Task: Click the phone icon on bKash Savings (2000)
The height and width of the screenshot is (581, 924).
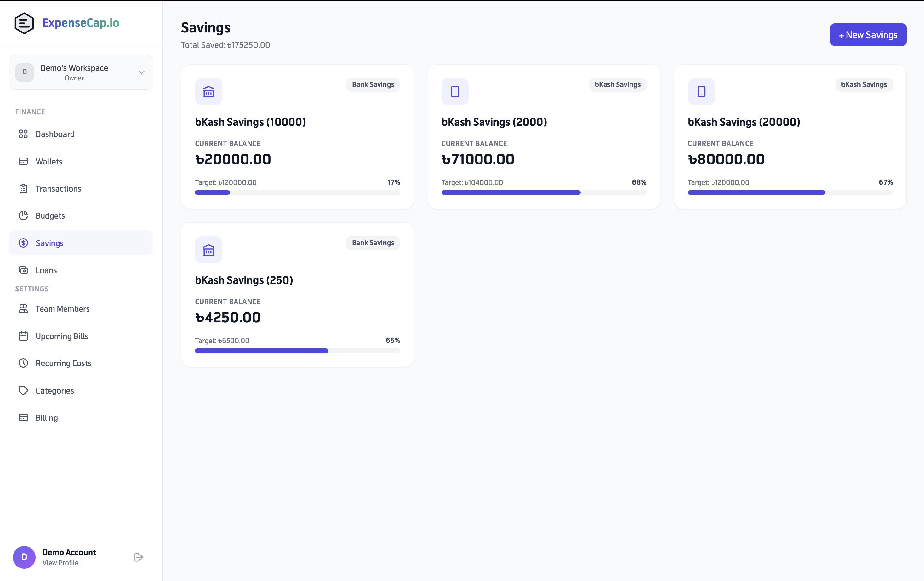Action: [x=455, y=92]
